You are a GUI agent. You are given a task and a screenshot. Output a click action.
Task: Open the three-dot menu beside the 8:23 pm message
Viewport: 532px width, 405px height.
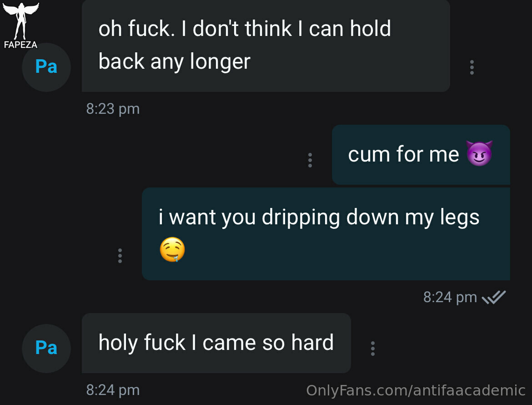click(x=472, y=67)
